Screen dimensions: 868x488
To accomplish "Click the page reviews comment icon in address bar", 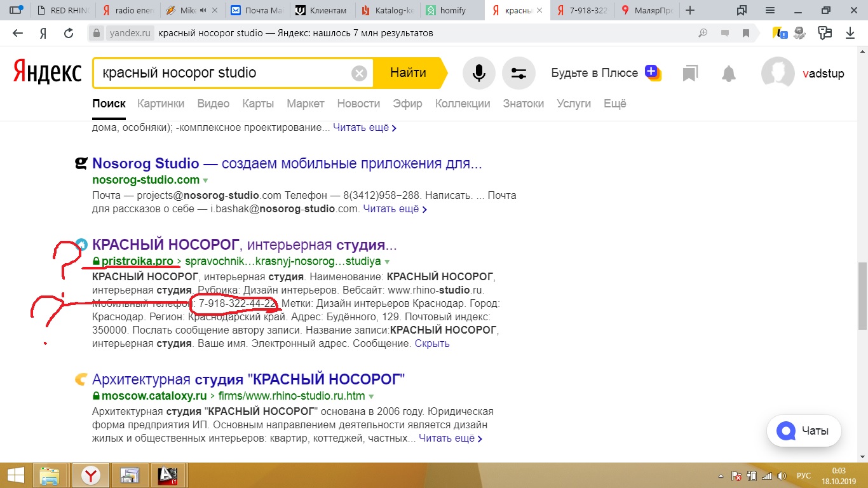I will (x=725, y=33).
